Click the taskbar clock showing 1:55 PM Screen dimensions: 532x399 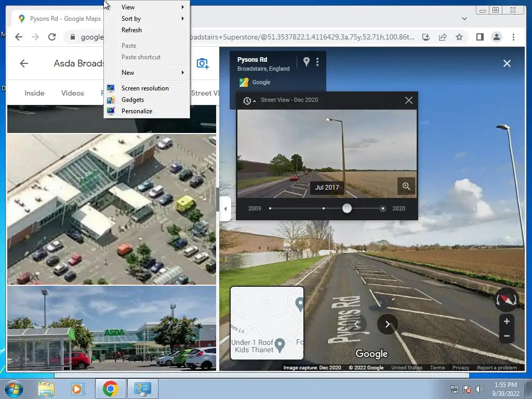pos(506,389)
